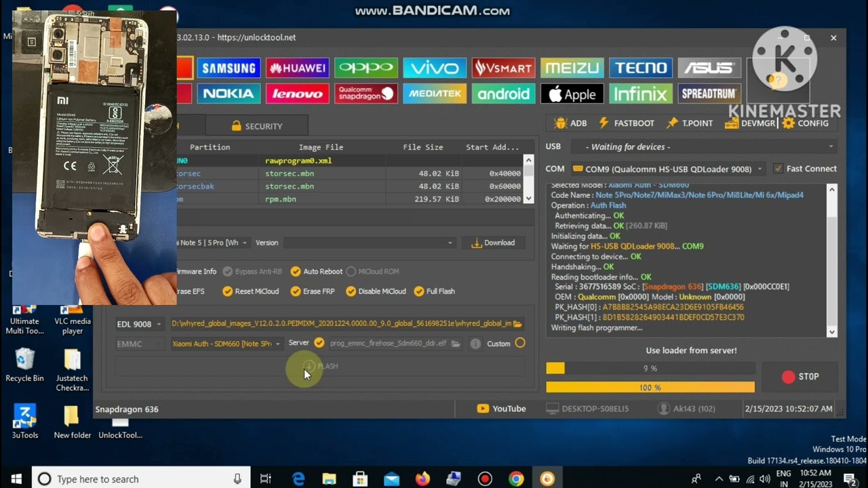The height and width of the screenshot is (488, 868).
Task: Select the Lenovo brand tile
Action: [297, 94]
